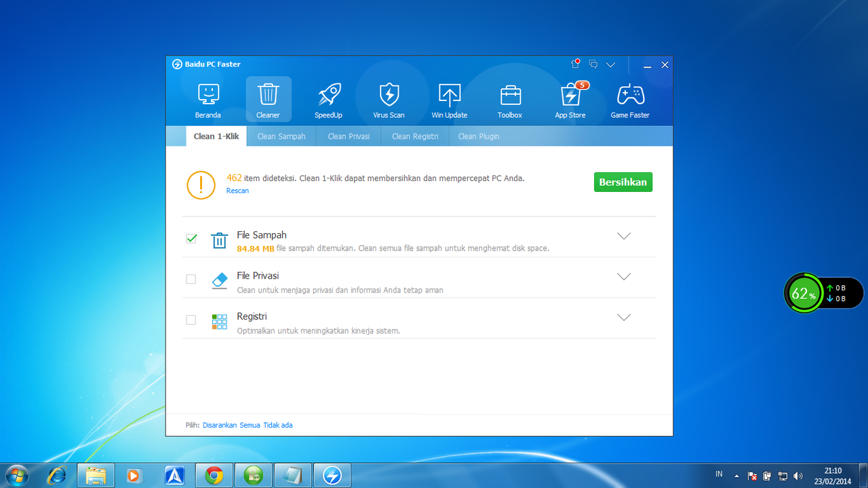This screenshot has width=868, height=488.
Task: Click the Registri title text
Action: click(x=252, y=317)
